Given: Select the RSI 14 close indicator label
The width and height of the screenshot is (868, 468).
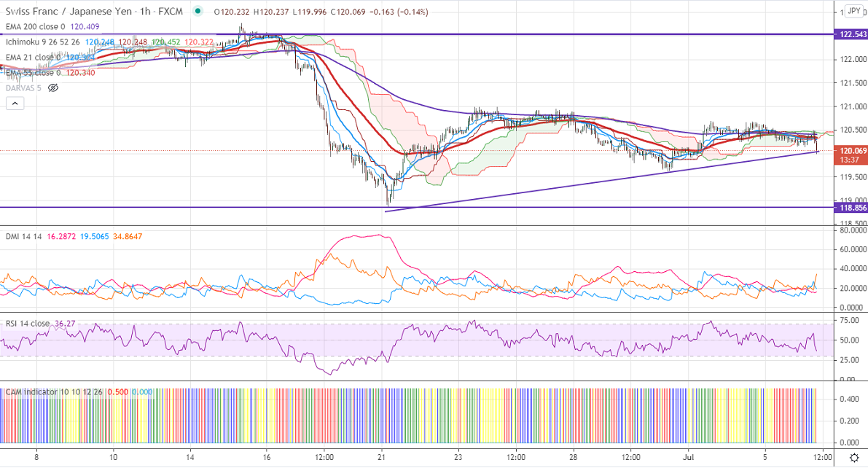Looking at the screenshot, I should (x=28, y=324).
